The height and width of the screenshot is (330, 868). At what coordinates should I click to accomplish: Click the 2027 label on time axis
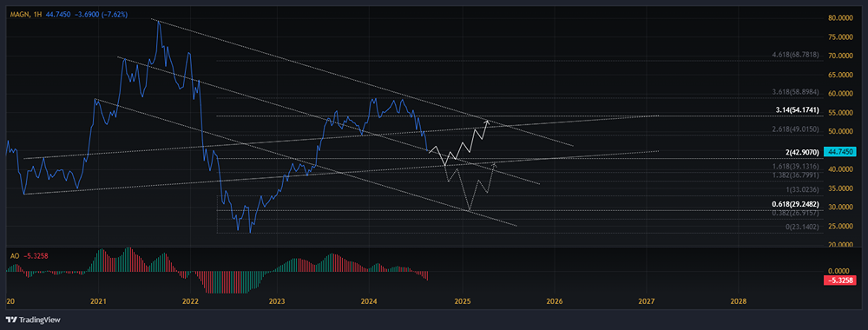click(x=646, y=301)
